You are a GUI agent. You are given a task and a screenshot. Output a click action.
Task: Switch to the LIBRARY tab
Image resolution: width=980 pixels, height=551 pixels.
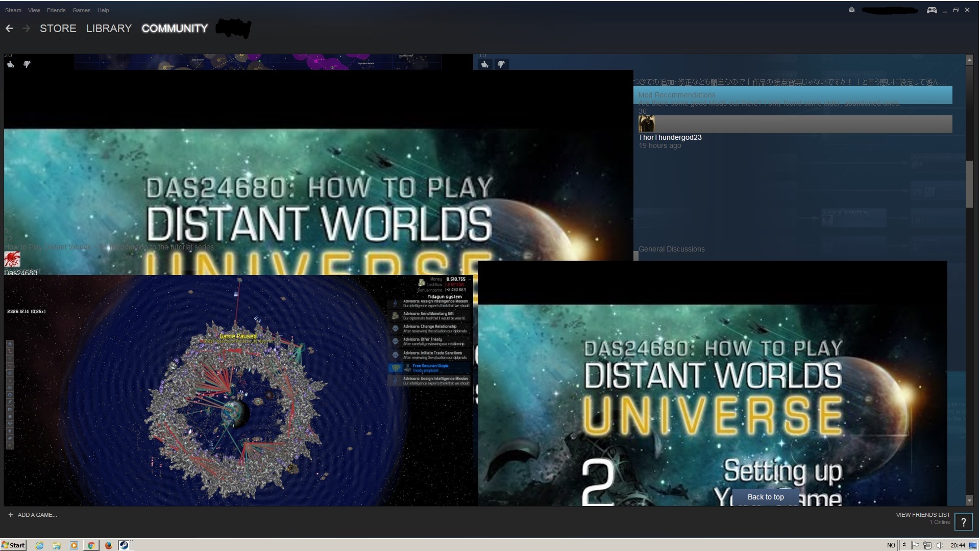tap(109, 29)
